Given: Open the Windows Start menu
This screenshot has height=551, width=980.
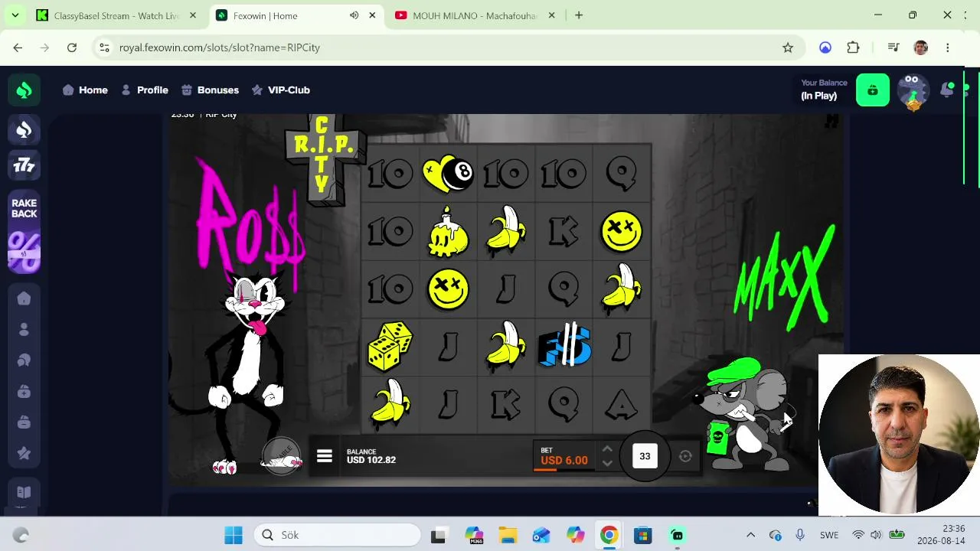Looking at the screenshot, I should coord(234,535).
